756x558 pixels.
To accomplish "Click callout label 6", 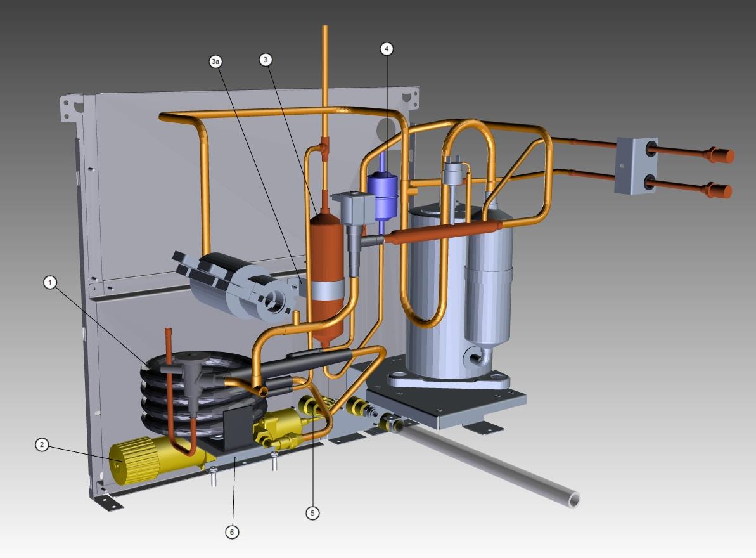I will point(232,532).
